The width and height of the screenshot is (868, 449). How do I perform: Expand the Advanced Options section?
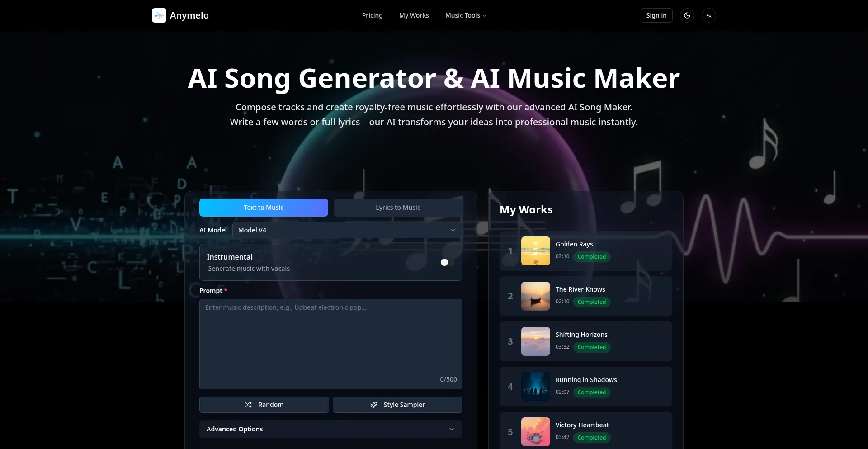tap(330, 429)
